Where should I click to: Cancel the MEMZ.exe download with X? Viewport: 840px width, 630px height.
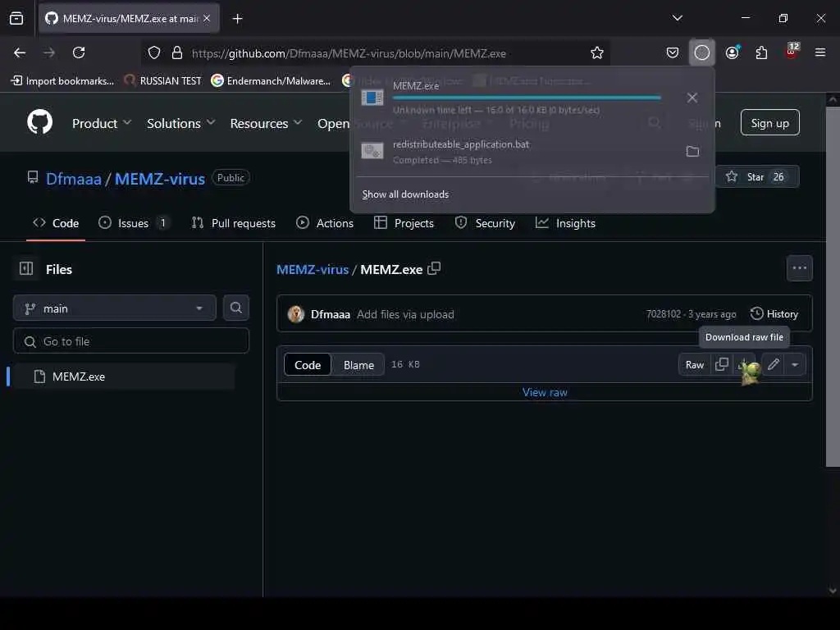tap(692, 98)
